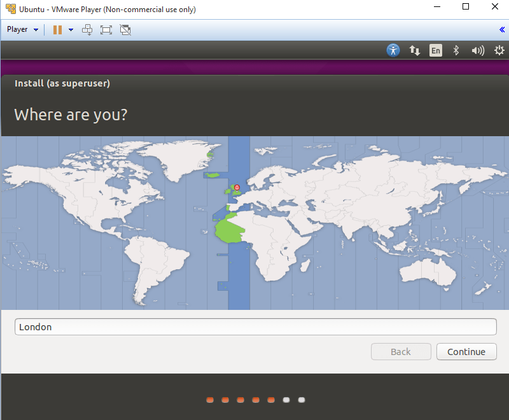Enter full screen mode
This screenshot has width=509, height=420.
point(106,29)
